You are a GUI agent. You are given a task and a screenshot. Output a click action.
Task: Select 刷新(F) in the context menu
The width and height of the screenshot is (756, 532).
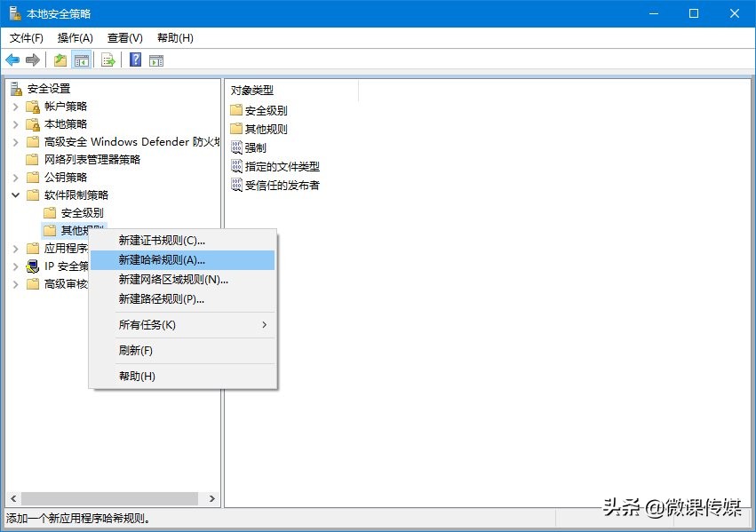click(183, 350)
